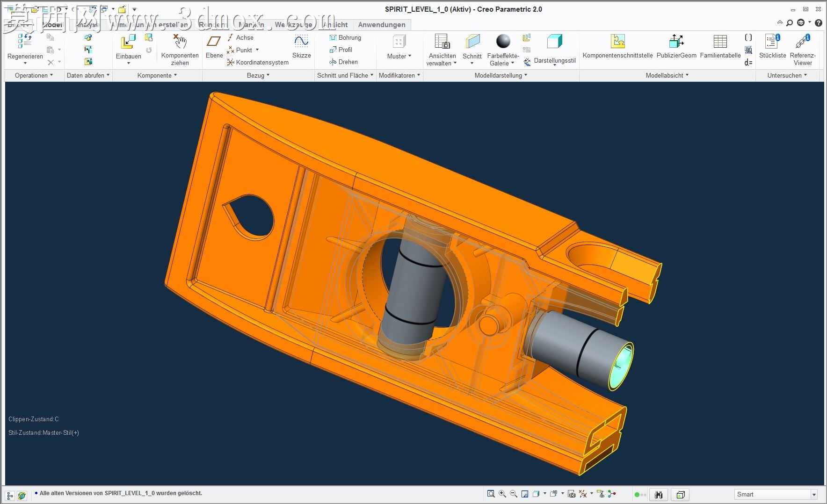Toggle the find binoculars button in status bar
The width and height of the screenshot is (827, 504).
point(659,494)
